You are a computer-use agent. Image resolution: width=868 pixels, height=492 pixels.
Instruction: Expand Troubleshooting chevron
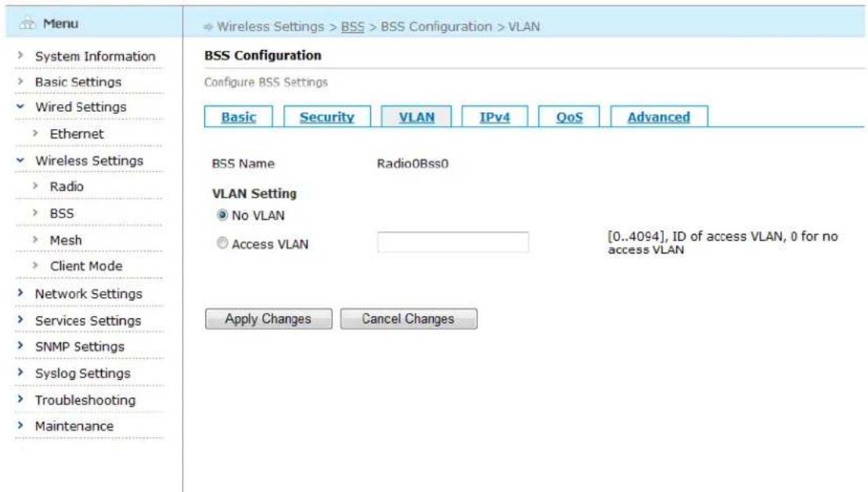click(x=20, y=398)
